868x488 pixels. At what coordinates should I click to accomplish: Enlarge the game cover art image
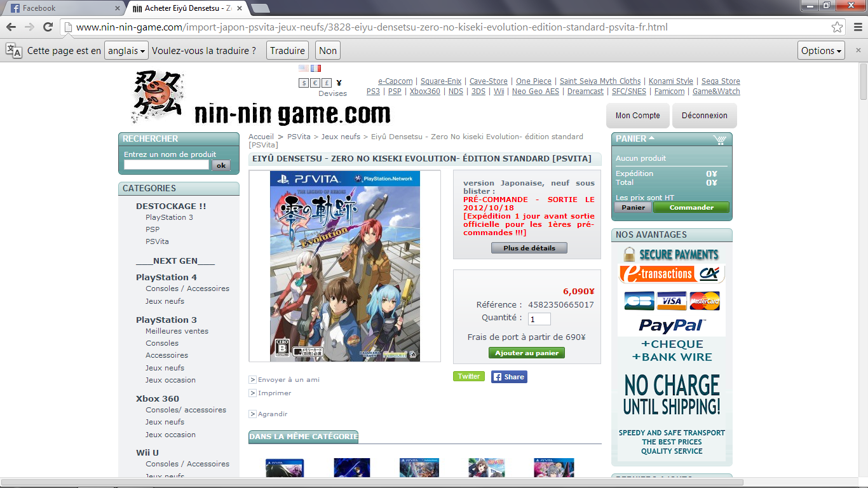click(345, 266)
